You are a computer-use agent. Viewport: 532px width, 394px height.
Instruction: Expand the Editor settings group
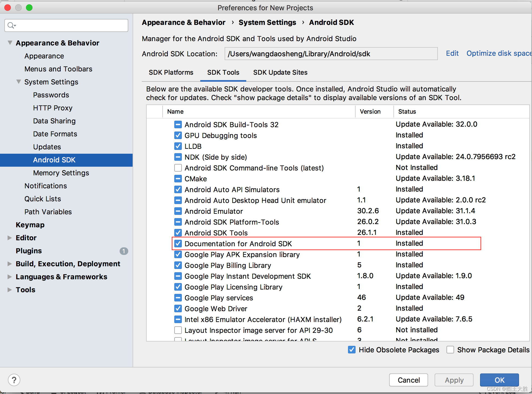[9, 238]
